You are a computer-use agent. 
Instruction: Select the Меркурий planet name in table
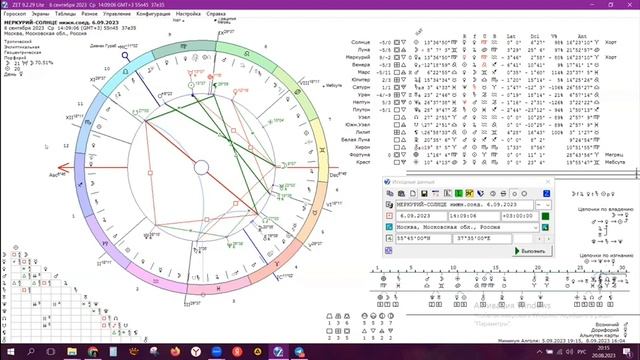coord(358,58)
